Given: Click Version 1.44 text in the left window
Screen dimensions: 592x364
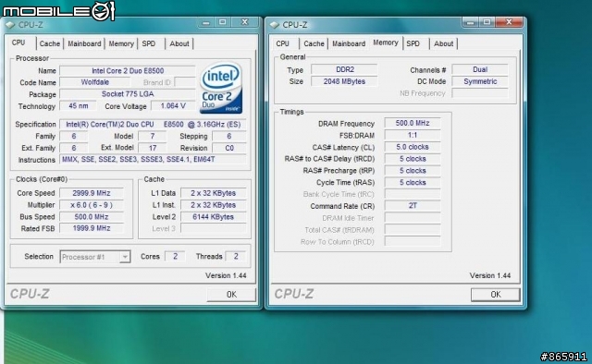Looking at the screenshot, I should [226, 275].
